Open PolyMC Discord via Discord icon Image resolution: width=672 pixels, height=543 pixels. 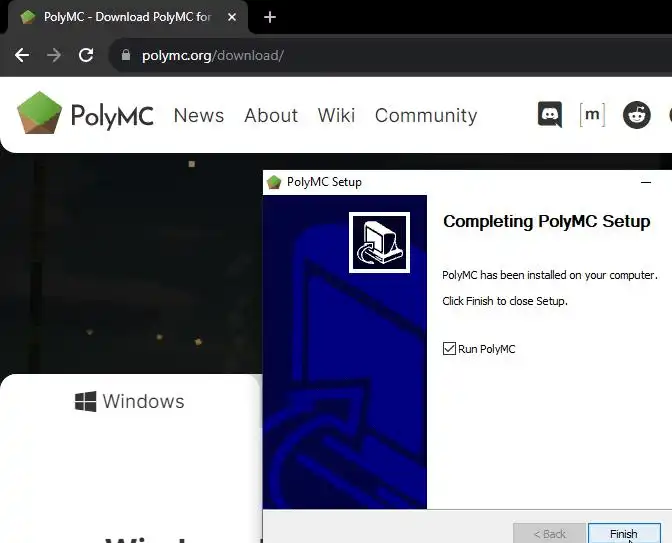pos(550,114)
